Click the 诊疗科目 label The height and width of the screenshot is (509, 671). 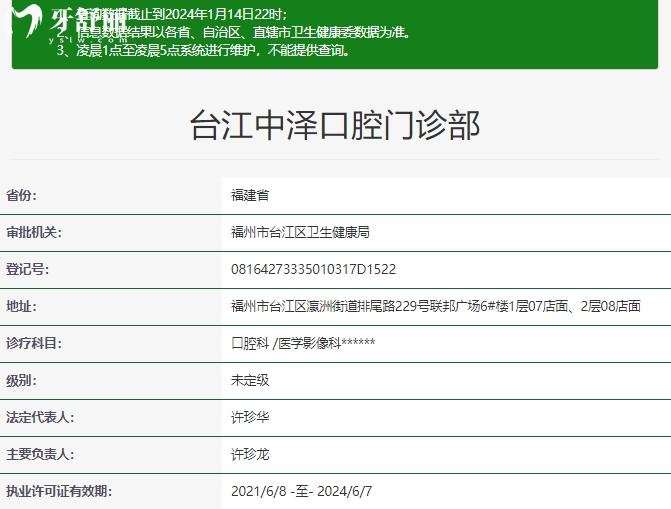pyautogui.click(x=34, y=343)
